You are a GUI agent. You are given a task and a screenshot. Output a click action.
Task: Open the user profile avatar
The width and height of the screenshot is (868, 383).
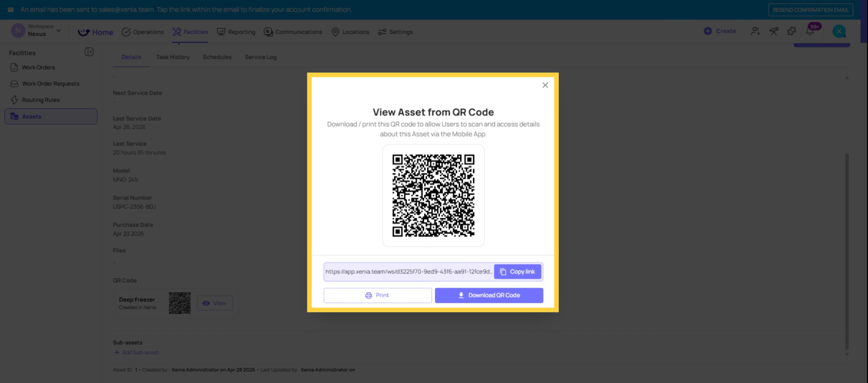coord(839,31)
